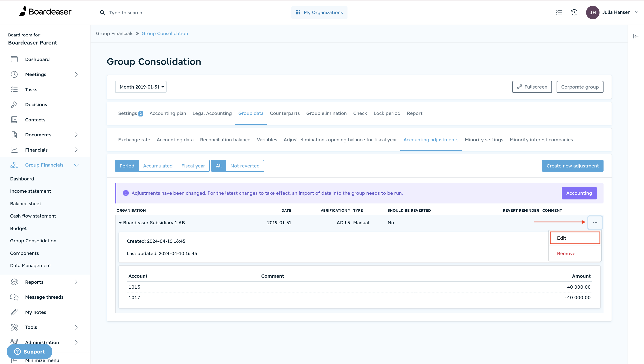This screenshot has width=644, height=364.
Task: Click the Reports layers icon
Action: [x=14, y=282]
